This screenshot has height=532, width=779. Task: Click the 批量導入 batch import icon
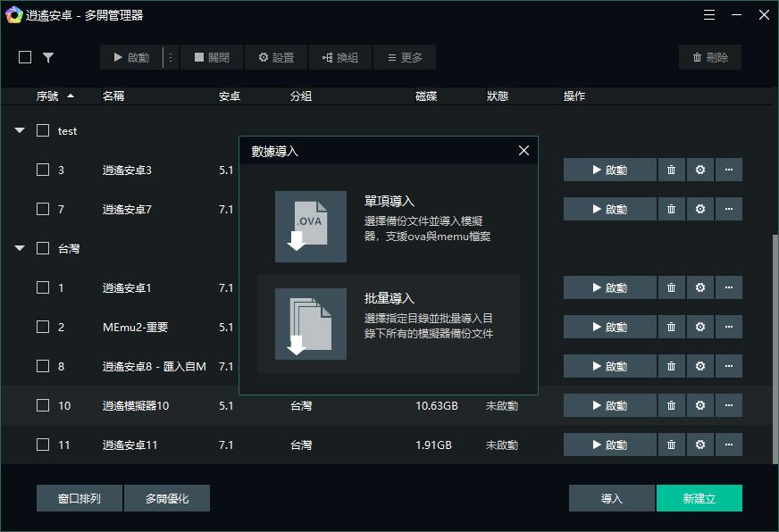[x=311, y=324]
